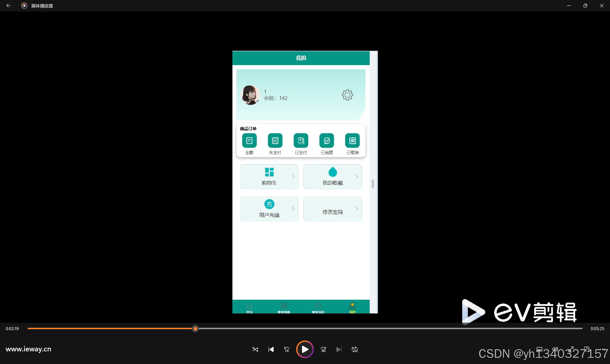610x364 pixels.
Task: Toggle shuffle playback
Action: point(255,349)
